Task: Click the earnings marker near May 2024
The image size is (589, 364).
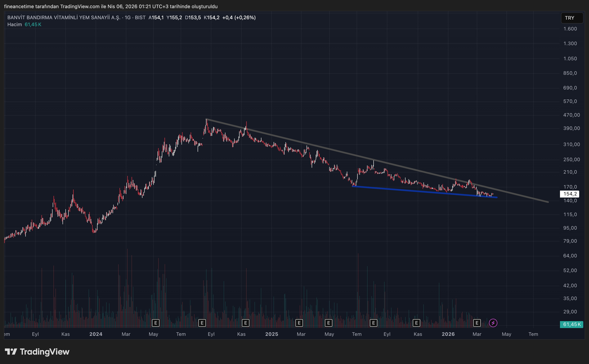Action: (156, 323)
